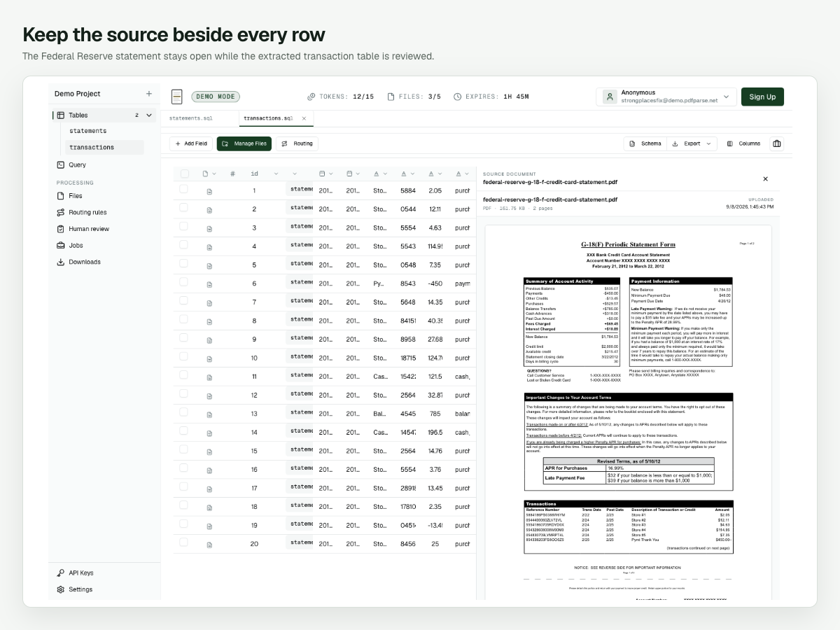Open the Export dropdown menu

point(690,143)
